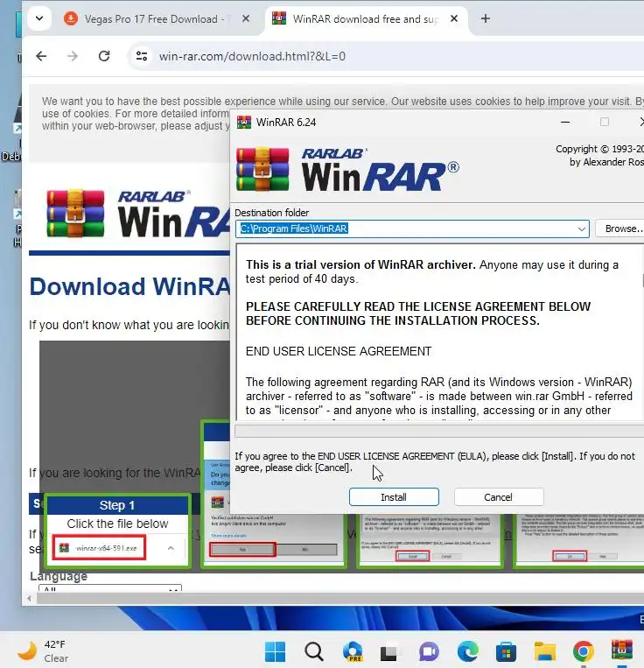Switch to WinRAR installer on the taskbar
The image size is (644, 668).
(x=622, y=651)
